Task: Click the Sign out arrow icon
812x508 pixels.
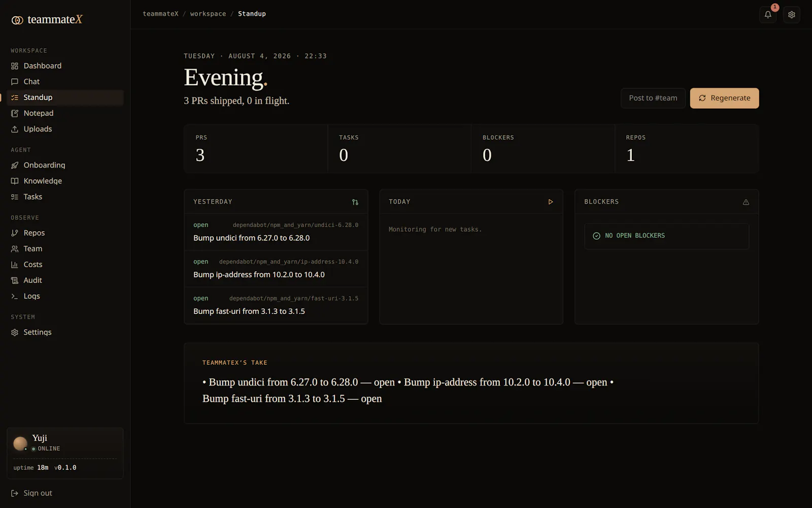Action: tap(15, 493)
